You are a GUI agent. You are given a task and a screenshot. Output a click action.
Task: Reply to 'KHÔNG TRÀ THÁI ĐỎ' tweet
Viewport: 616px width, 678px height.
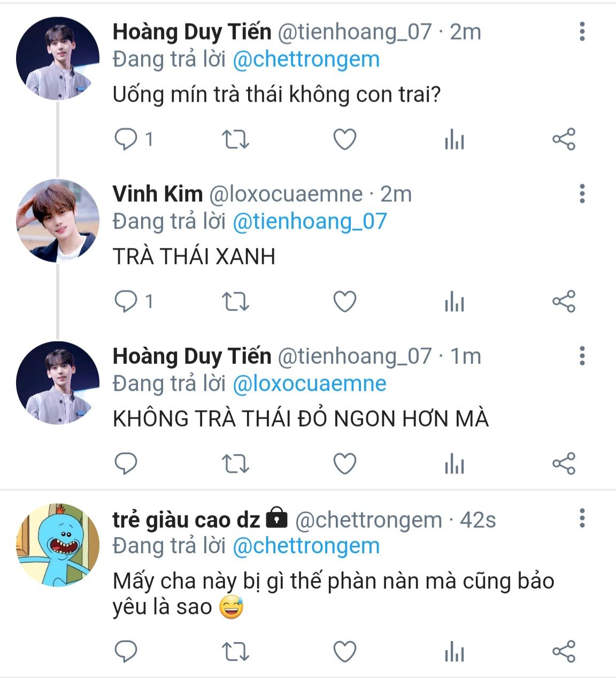pyautogui.click(x=126, y=463)
